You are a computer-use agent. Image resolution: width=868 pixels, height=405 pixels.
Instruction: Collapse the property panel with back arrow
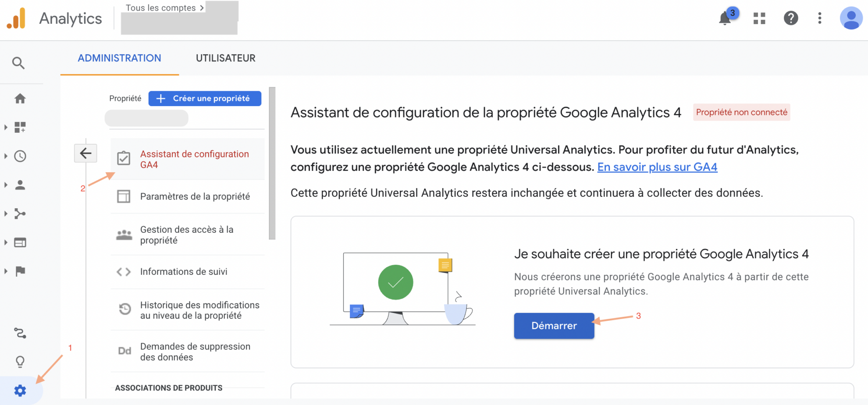point(85,153)
